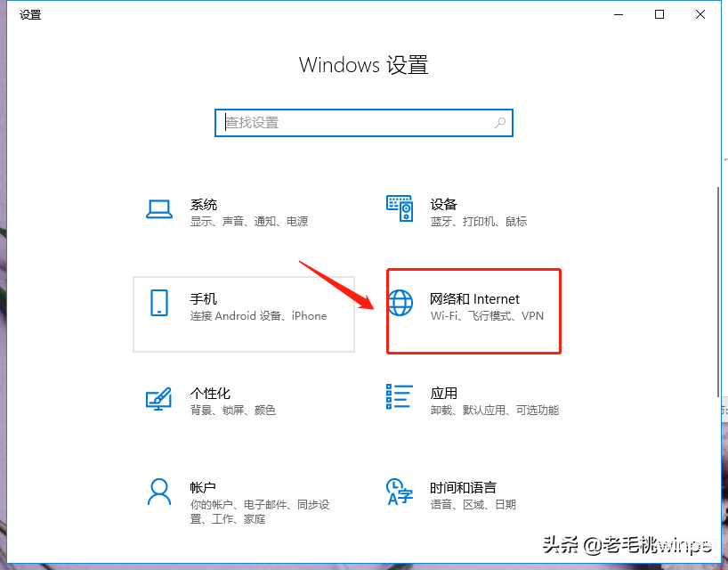The width and height of the screenshot is (728, 570).
Task: Click the text 背景、锁屏、颜色
Action: click(233, 411)
